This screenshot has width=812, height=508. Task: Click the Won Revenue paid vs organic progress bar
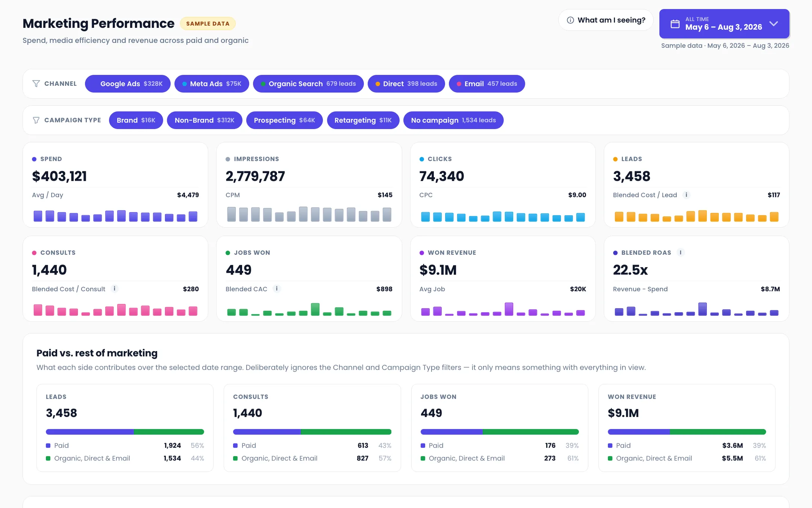pyautogui.click(x=687, y=432)
